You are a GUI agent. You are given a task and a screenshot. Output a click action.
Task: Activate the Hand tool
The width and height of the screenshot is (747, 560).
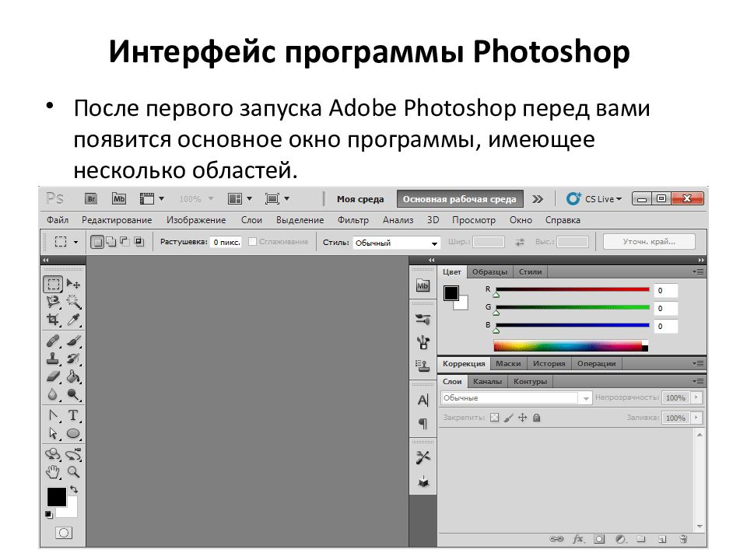(53, 472)
